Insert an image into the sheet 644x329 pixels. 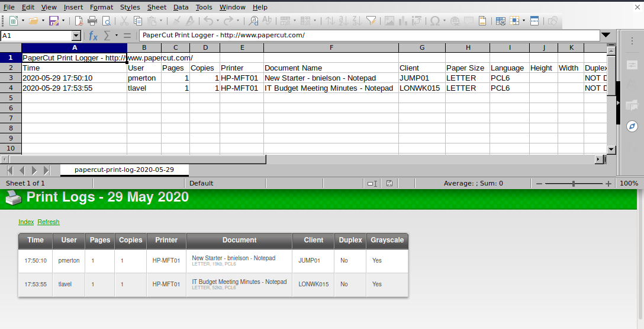(389, 21)
